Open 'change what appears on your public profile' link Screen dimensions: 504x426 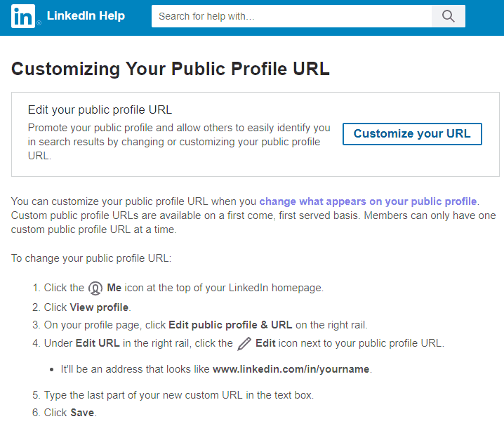(368, 201)
